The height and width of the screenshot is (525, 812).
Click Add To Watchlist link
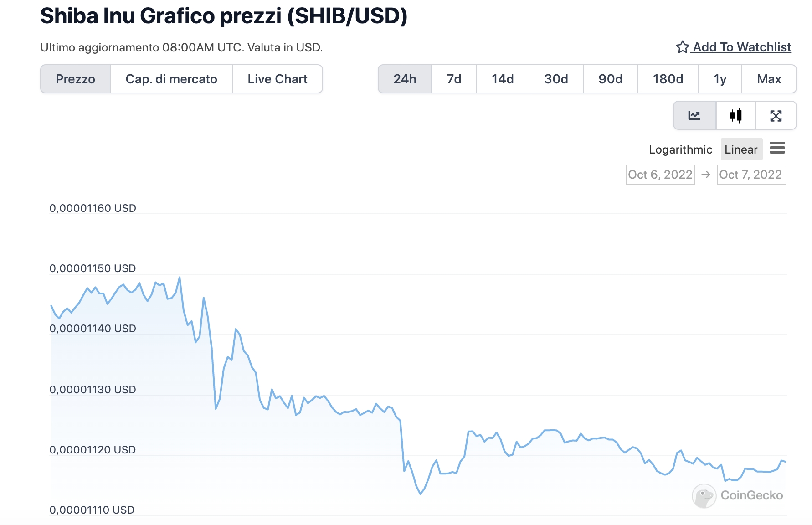741,47
